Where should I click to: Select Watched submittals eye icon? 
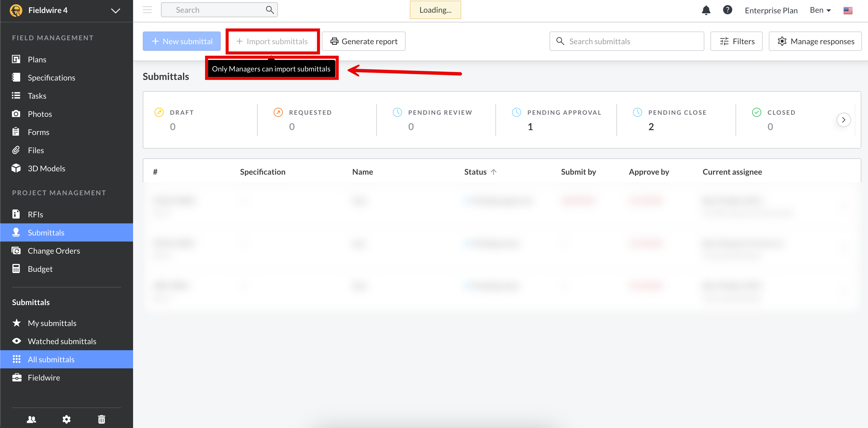pyautogui.click(x=17, y=341)
